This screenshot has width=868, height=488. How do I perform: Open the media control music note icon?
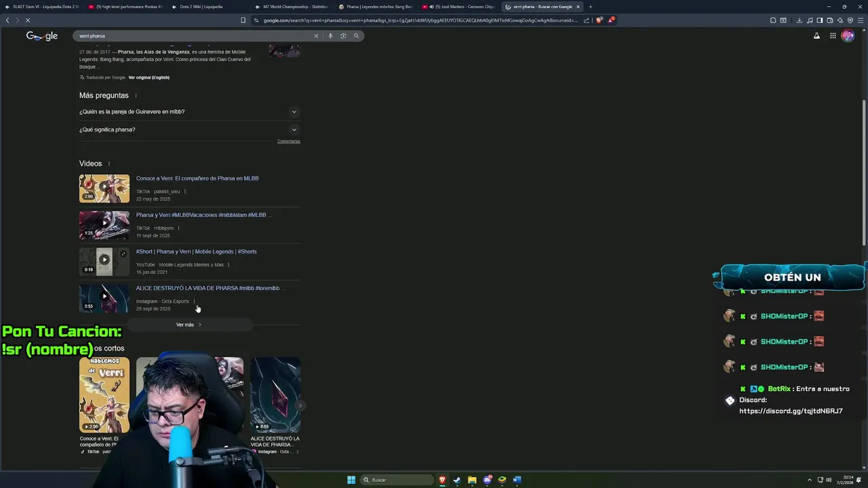pyautogui.click(x=810, y=20)
